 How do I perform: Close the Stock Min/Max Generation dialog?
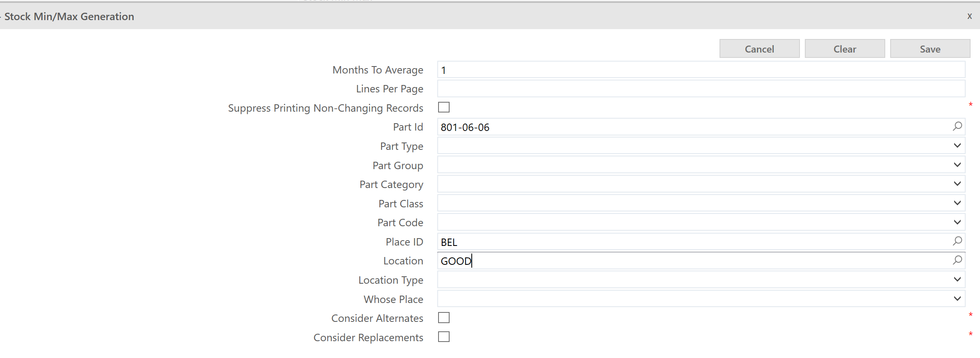pos(969,16)
